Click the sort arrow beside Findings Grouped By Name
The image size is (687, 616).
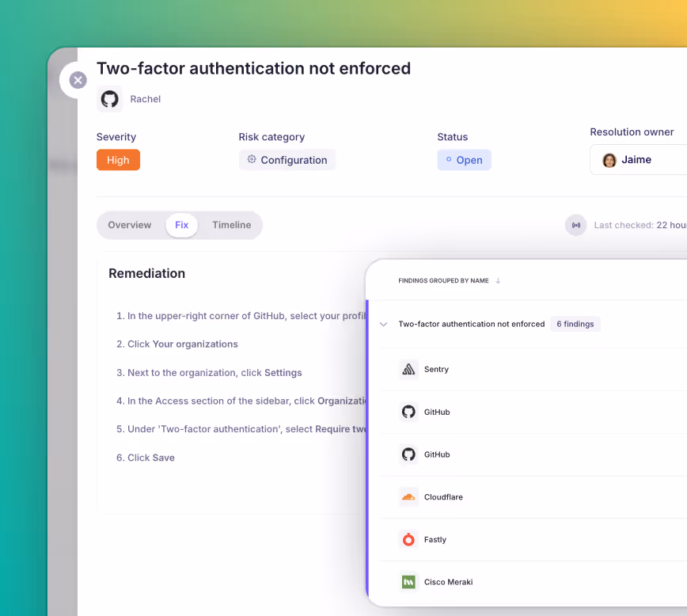(497, 280)
